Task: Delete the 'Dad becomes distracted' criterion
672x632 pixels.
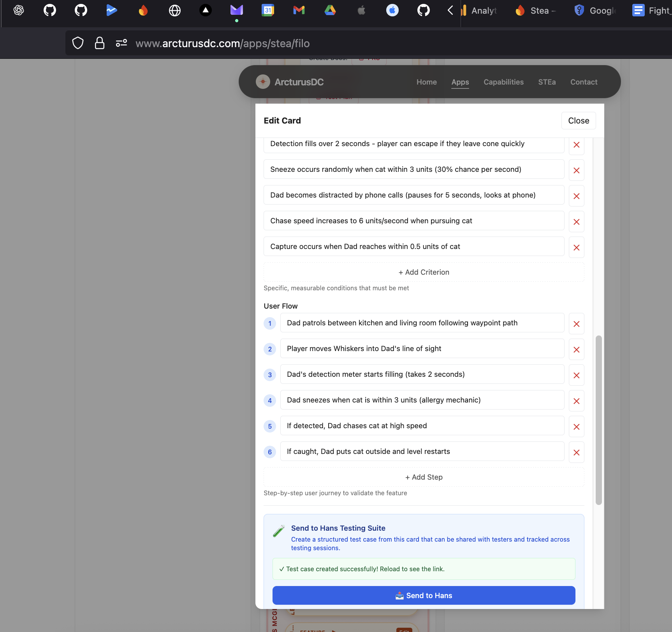Action: point(577,196)
